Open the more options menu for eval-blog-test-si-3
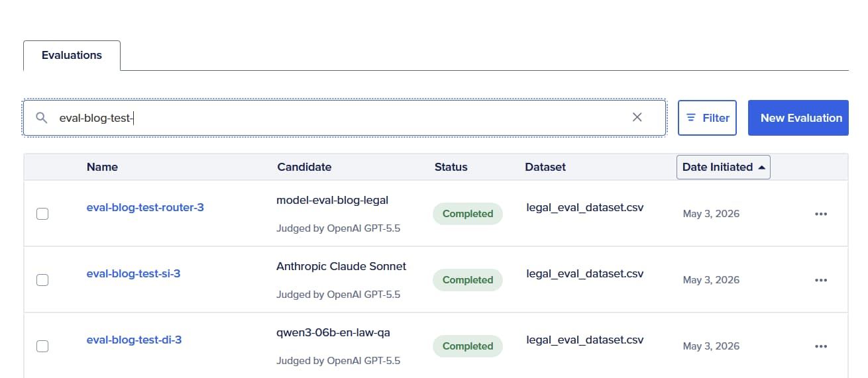 (821, 280)
